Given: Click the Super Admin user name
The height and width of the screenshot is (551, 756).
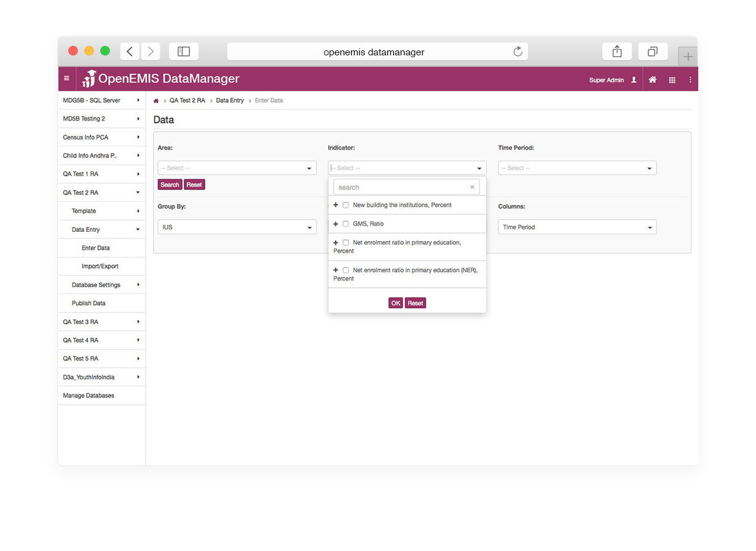Looking at the screenshot, I should point(607,80).
